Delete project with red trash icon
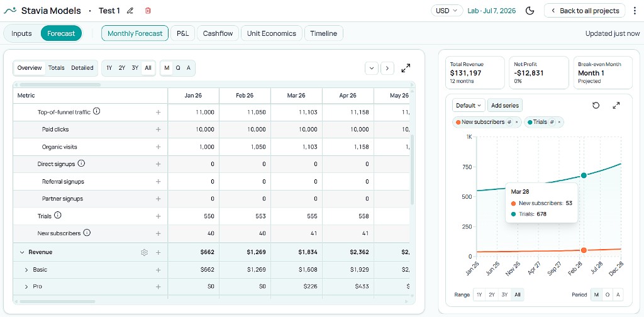 [x=148, y=11]
